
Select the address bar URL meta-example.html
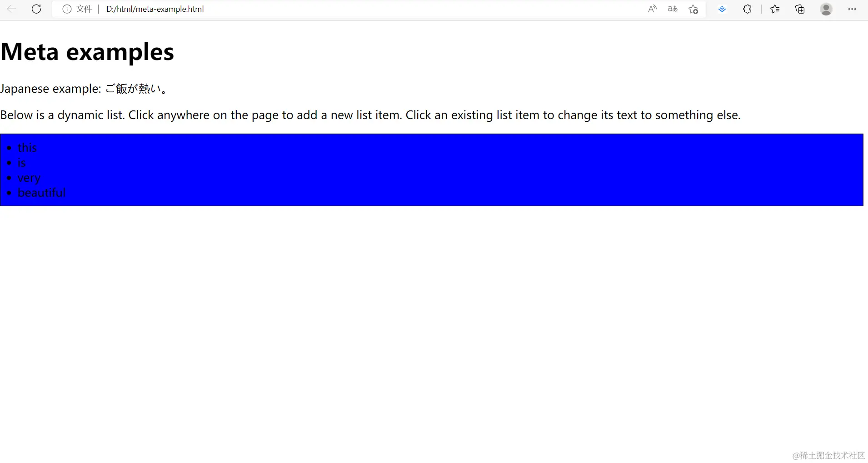(x=155, y=9)
